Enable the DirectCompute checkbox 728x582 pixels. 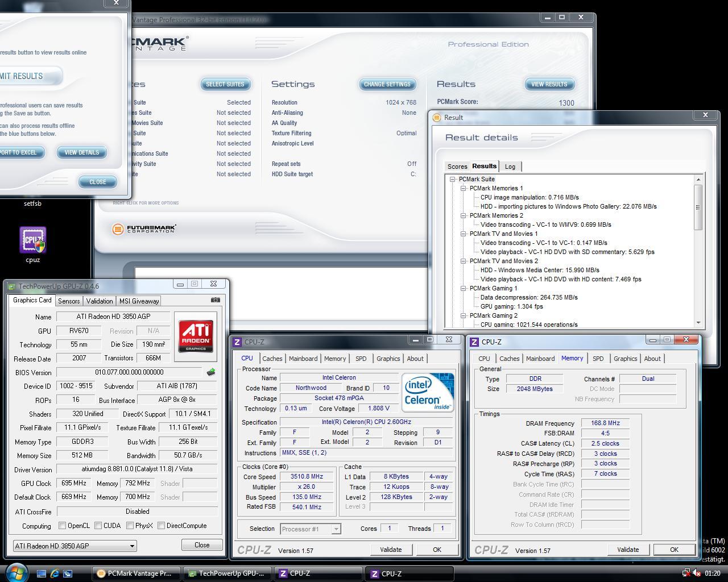(x=162, y=526)
